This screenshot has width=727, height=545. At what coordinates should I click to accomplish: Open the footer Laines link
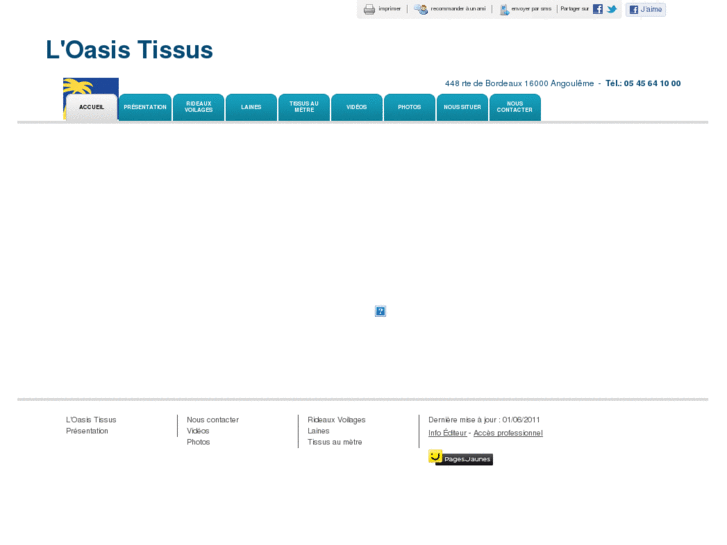coord(319,431)
